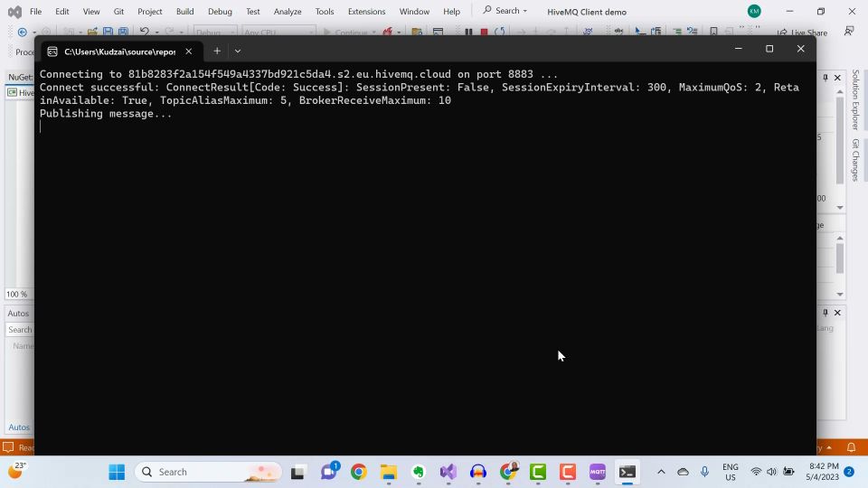Open the headphones app on taskbar
This screenshot has width=868, height=488.
[x=478, y=472]
